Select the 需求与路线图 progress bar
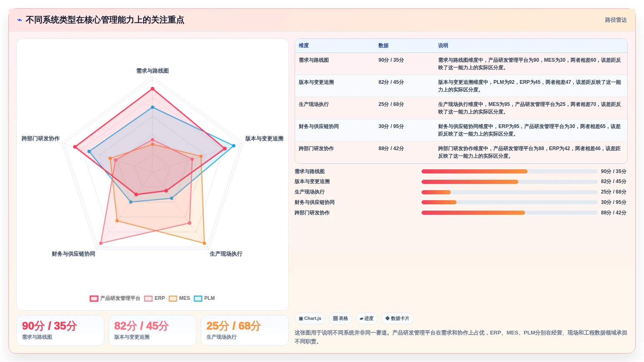 [509, 171]
